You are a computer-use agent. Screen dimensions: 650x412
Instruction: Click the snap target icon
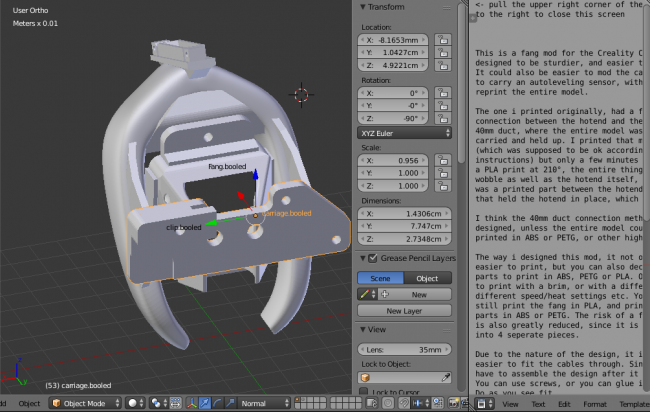(x=437, y=403)
